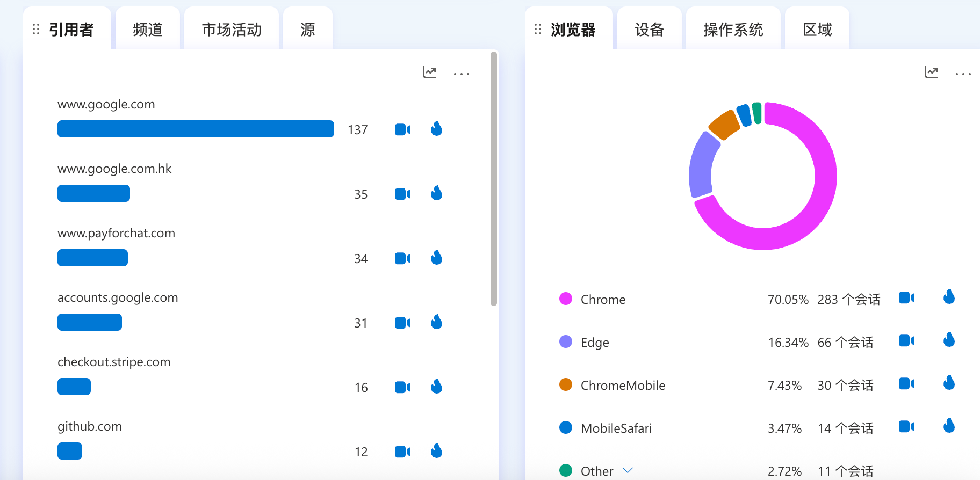Open the 操作系统 tab

pyautogui.click(x=733, y=28)
